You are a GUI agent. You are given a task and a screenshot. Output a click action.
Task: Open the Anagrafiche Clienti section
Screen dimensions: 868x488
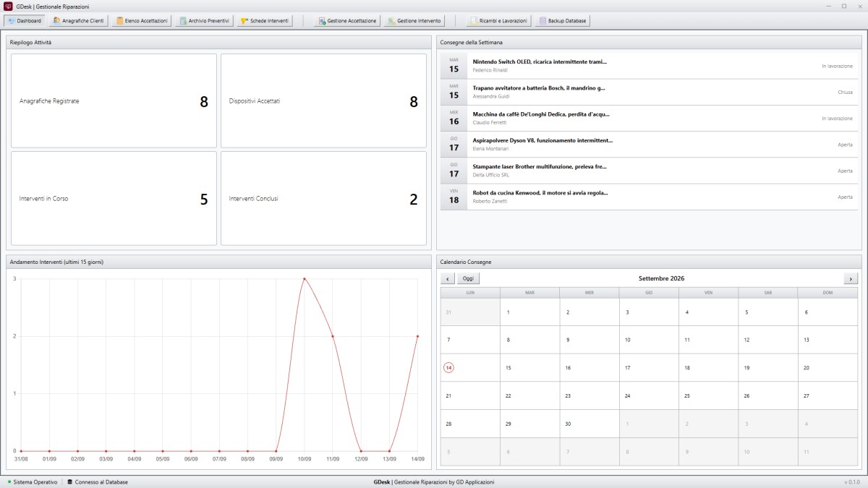pyautogui.click(x=78, y=21)
